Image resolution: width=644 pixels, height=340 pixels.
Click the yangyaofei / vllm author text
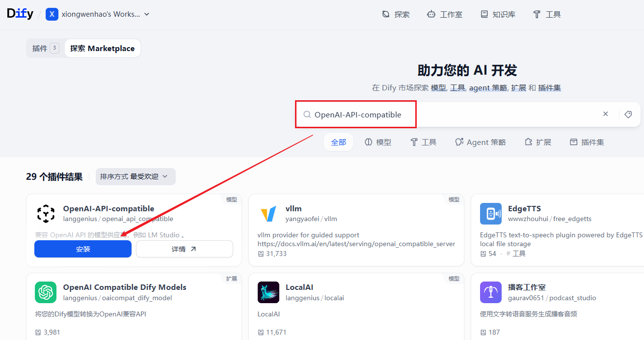(311, 219)
